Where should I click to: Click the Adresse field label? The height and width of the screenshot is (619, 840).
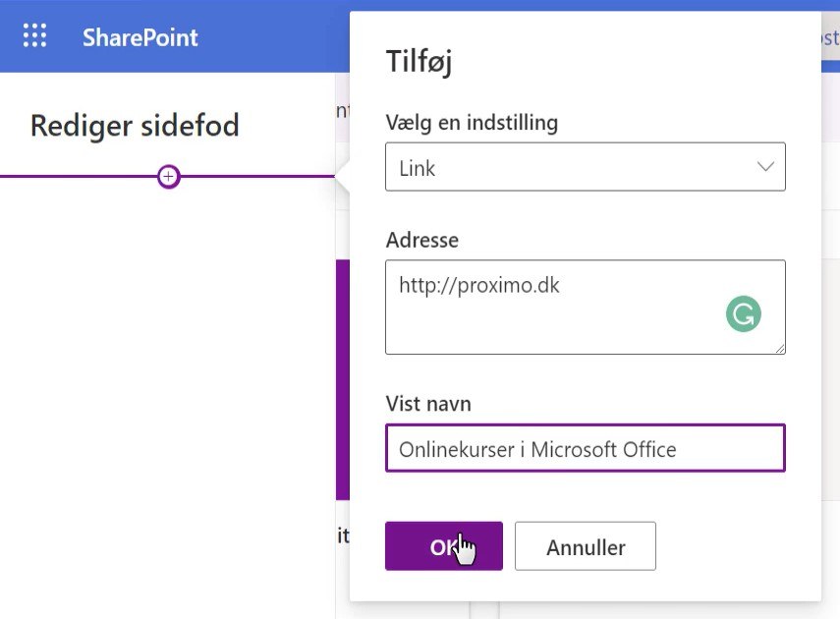click(422, 240)
